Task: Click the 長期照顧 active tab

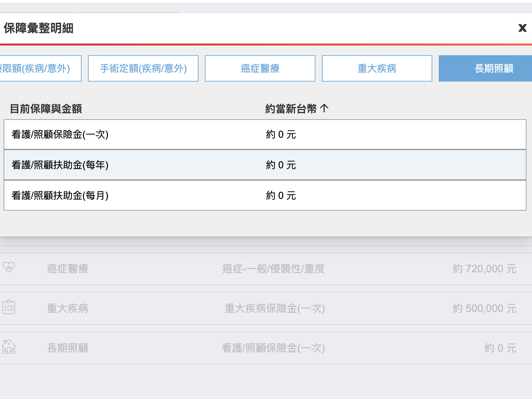Action: (x=494, y=69)
